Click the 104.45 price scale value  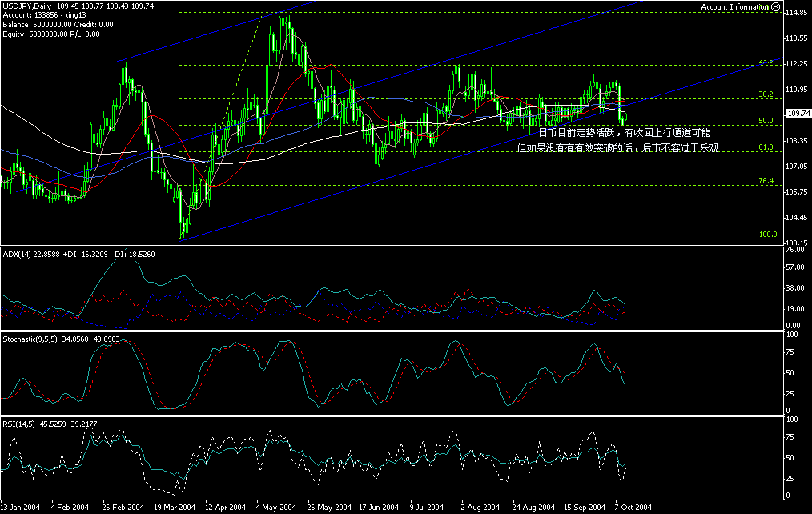[797, 218]
